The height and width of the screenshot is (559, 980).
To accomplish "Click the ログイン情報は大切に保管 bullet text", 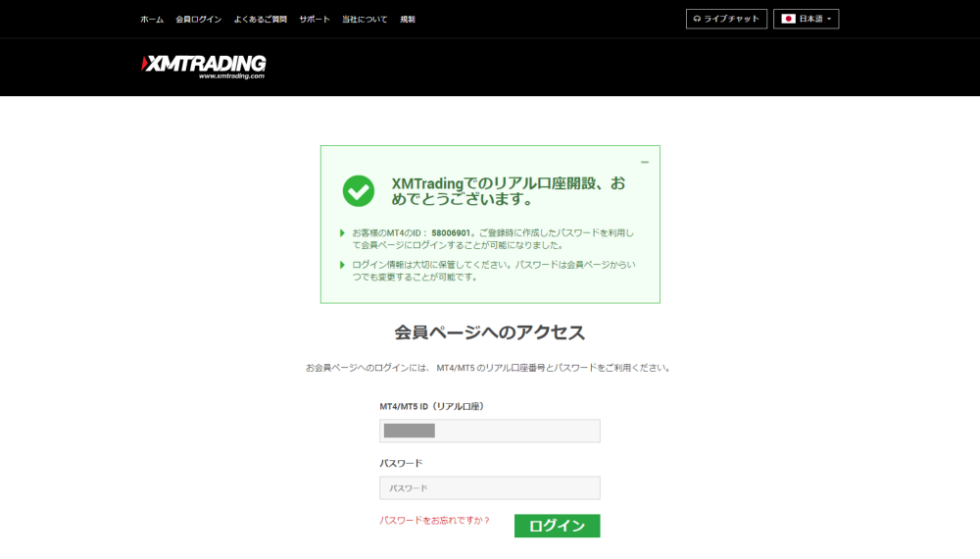I will tap(494, 271).
